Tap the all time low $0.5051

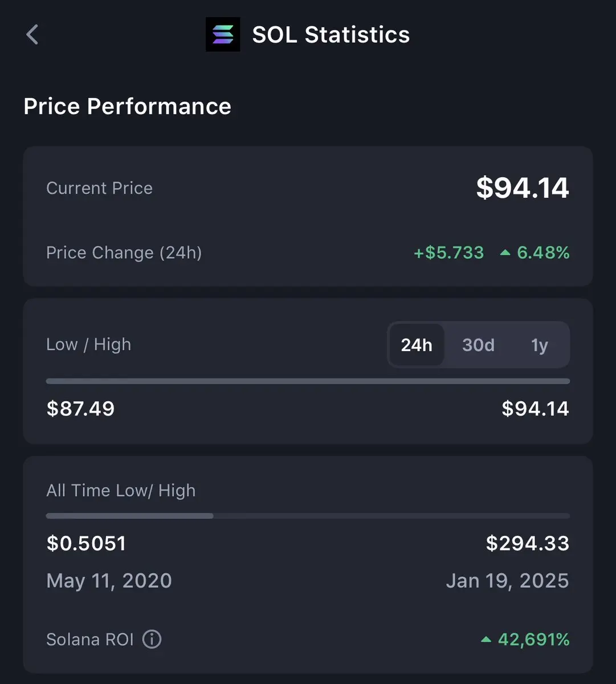pos(86,543)
